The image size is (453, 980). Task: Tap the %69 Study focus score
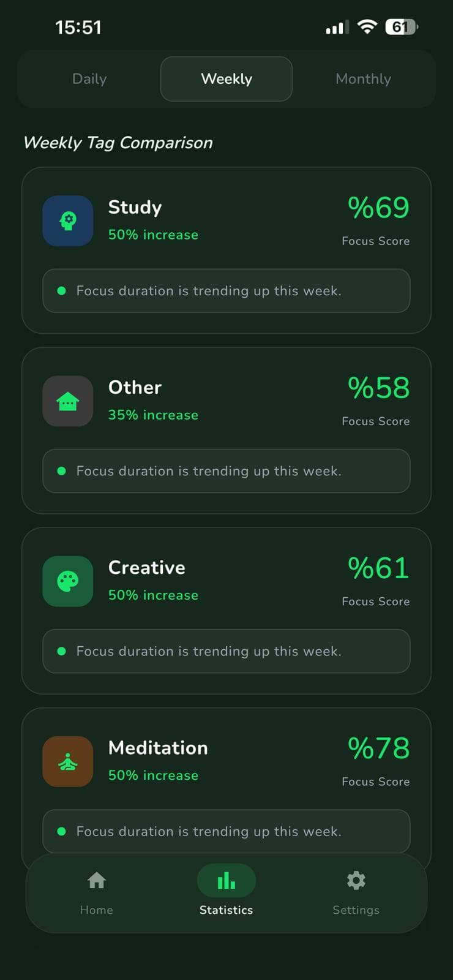(x=379, y=208)
